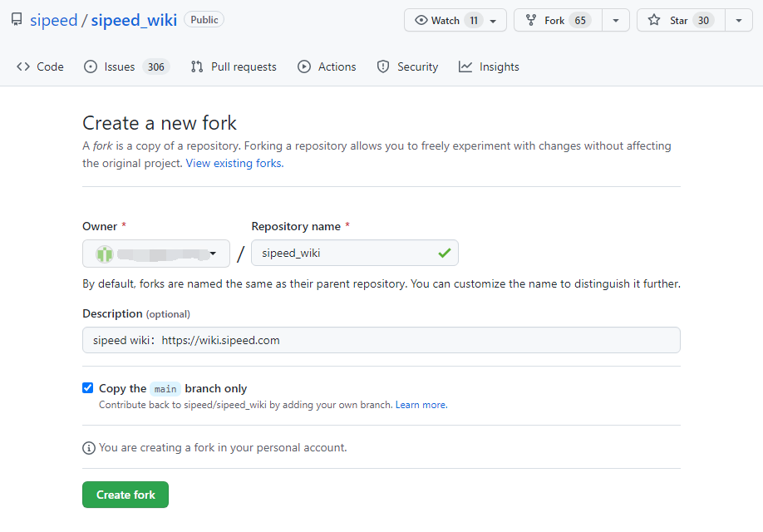Focus the Repository name input field

click(x=355, y=253)
